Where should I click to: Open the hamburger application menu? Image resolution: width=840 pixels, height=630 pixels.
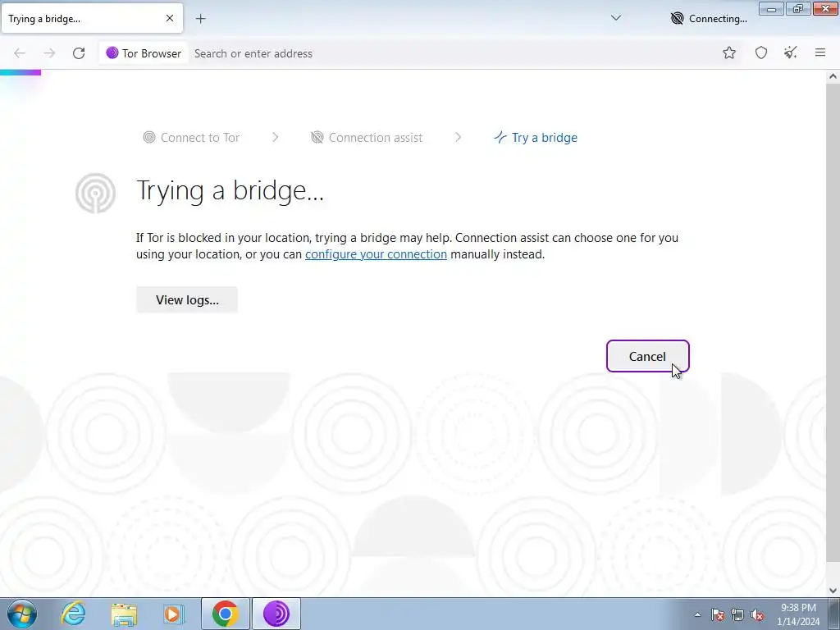(820, 52)
